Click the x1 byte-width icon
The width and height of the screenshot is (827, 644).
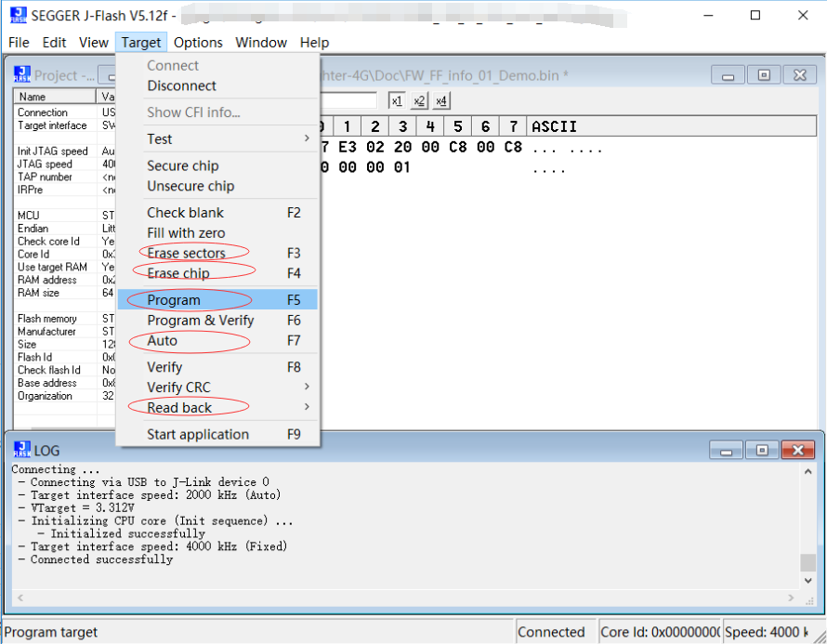(x=397, y=100)
